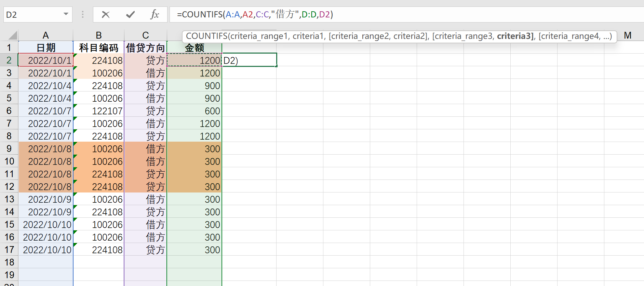The image size is (644, 286).
Task: Click the Enter checkmark formula icon
Action: [130, 15]
